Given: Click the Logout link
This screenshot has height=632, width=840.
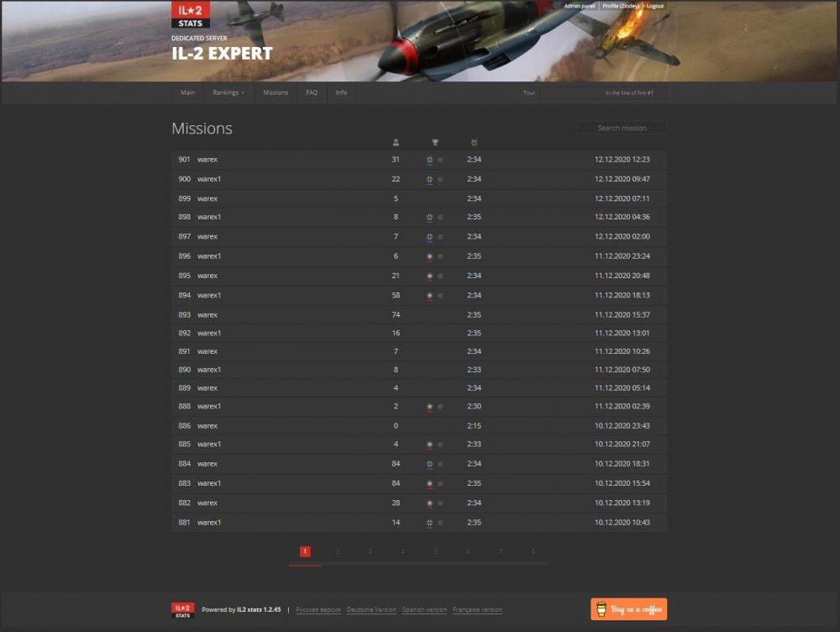Looking at the screenshot, I should [655, 6].
